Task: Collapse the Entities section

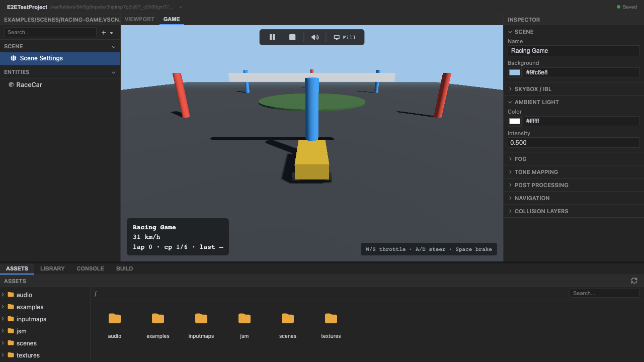Action: click(113, 72)
